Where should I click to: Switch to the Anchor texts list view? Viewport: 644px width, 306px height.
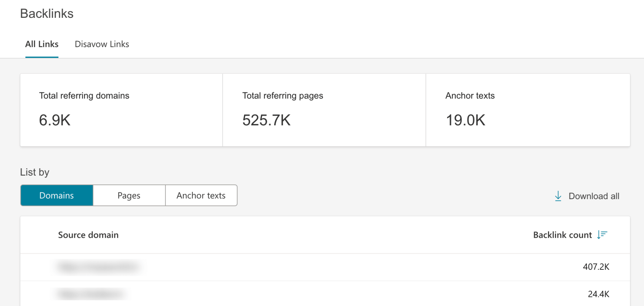(201, 195)
